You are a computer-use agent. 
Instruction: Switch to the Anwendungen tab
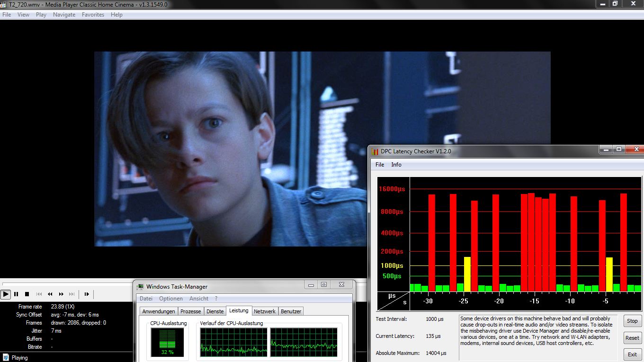pyautogui.click(x=159, y=311)
